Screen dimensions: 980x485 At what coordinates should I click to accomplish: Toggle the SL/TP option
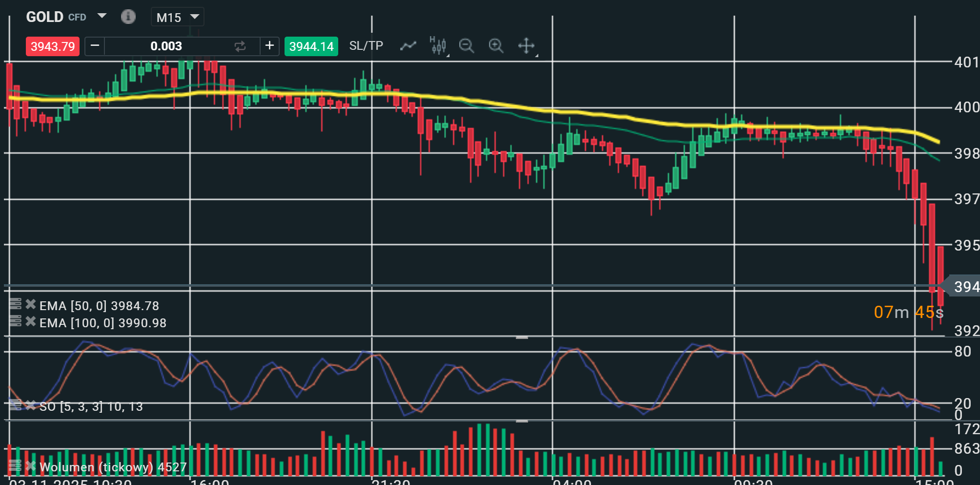(366, 46)
